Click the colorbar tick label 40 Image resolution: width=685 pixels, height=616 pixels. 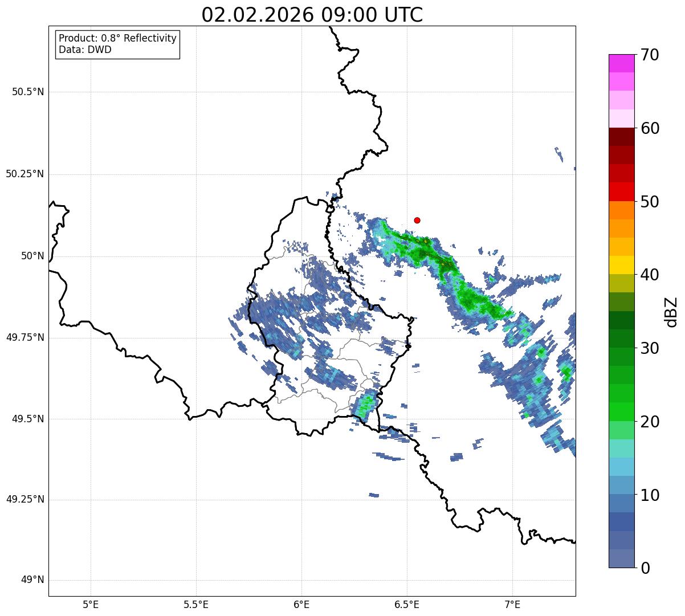click(x=650, y=275)
